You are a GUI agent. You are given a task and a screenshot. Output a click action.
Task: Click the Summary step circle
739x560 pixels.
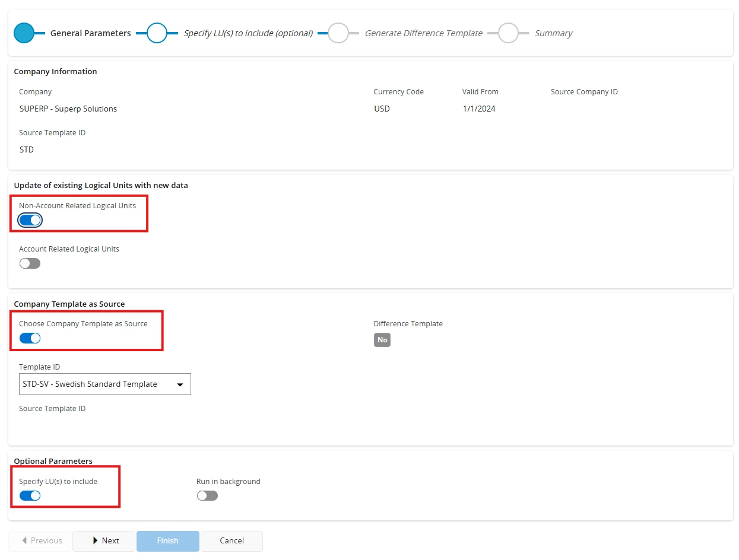coord(509,33)
